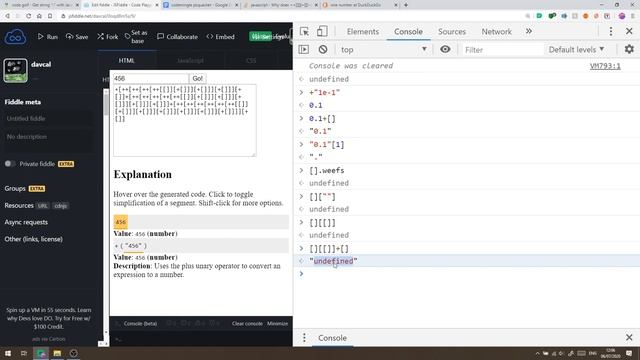The image size is (640, 360).
Task: Minimize the JSFiddle console panel
Action: click(278, 323)
